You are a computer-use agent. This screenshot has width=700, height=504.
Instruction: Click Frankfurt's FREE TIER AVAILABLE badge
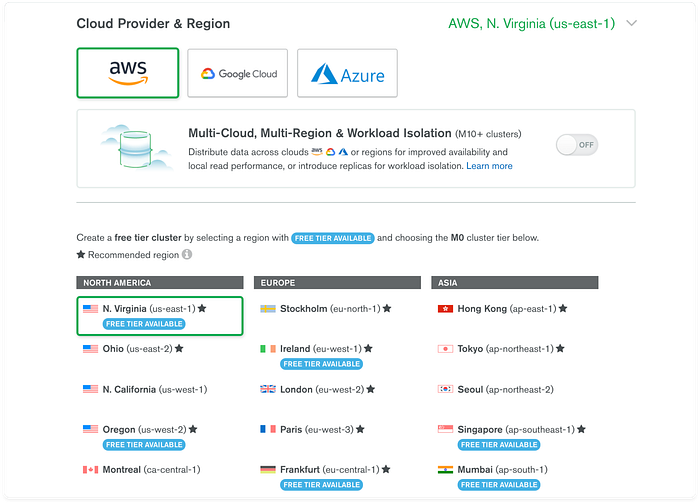pos(321,485)
